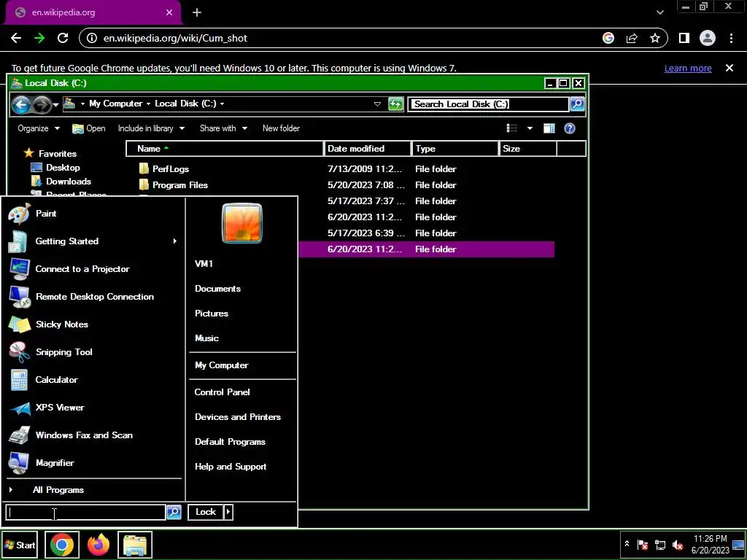Click the Start menu search box

[x=85, y=513]
